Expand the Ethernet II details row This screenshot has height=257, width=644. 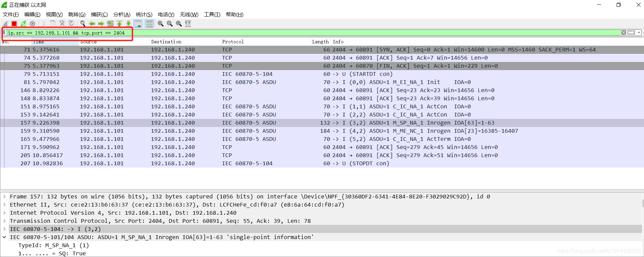(x=4, y=205)
